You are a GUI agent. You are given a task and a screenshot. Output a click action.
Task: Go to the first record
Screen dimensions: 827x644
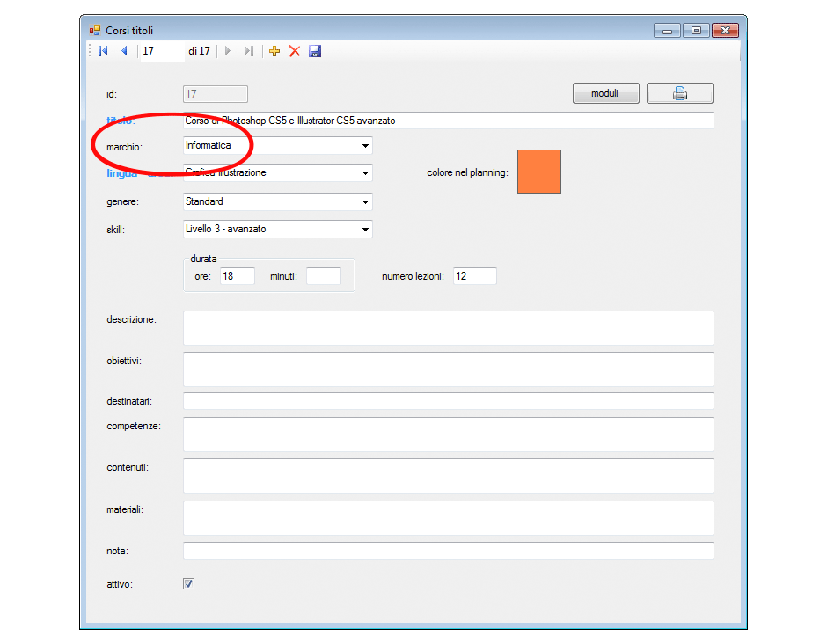coord(104,51)
